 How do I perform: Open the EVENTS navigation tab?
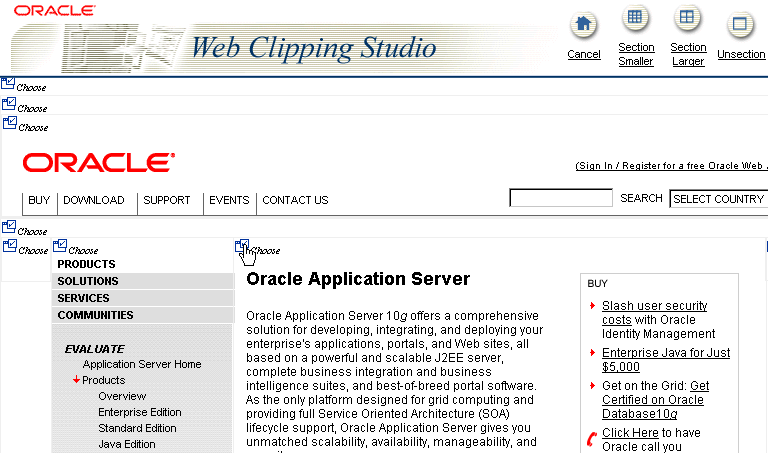coord(229,200)
